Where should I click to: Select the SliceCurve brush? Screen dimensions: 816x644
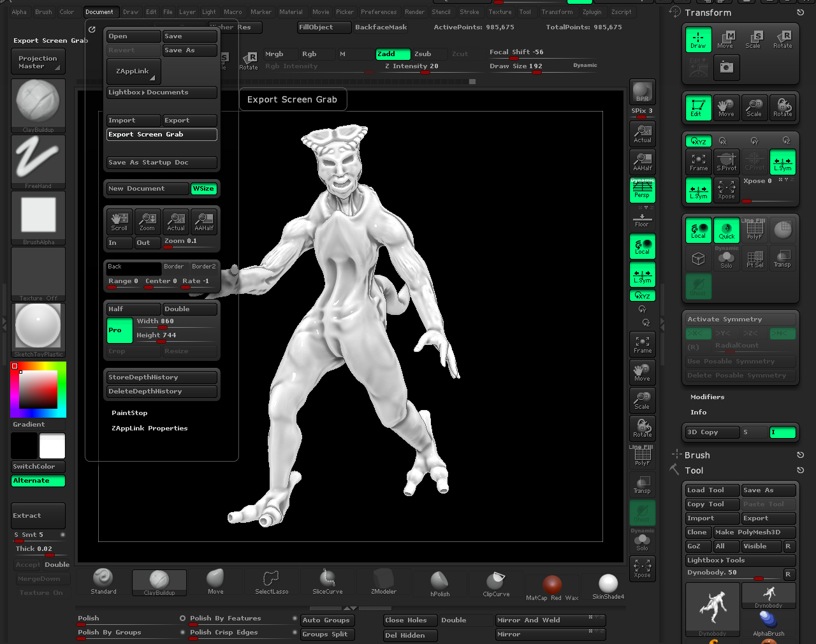327,580
